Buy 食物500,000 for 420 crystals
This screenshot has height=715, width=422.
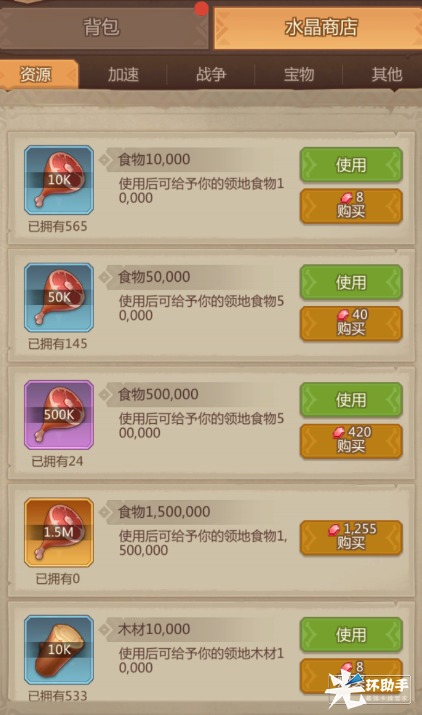(351, 440)
